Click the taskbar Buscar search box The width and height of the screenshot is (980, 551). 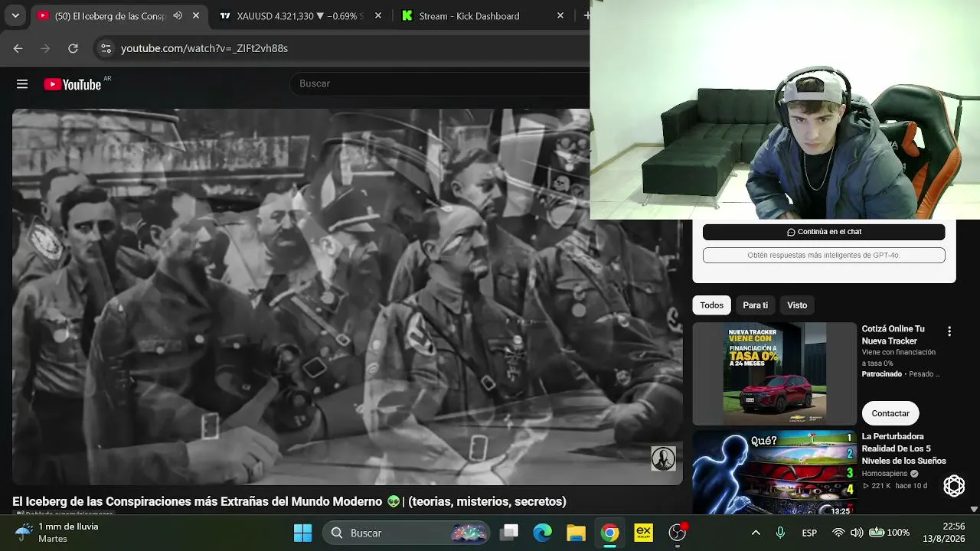coord(407,533)
